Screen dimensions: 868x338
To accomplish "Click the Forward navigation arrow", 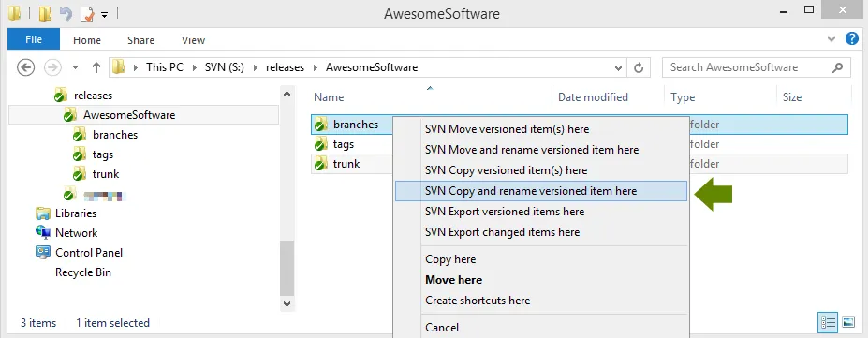I will 52,67.
